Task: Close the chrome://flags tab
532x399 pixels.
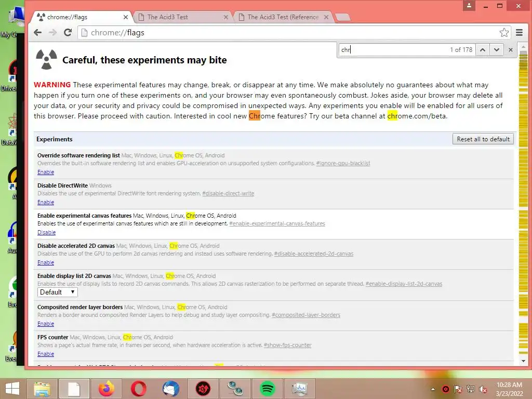Action: [x=126, y=17]
